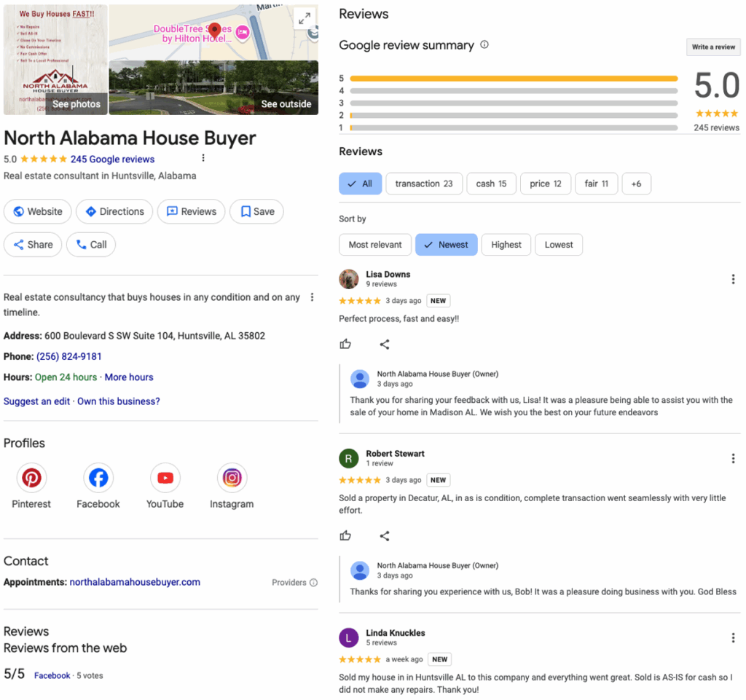This screenshot has width=746, height=700.
Task: Select the All reviews filter chip
Action: click(360, 184)
